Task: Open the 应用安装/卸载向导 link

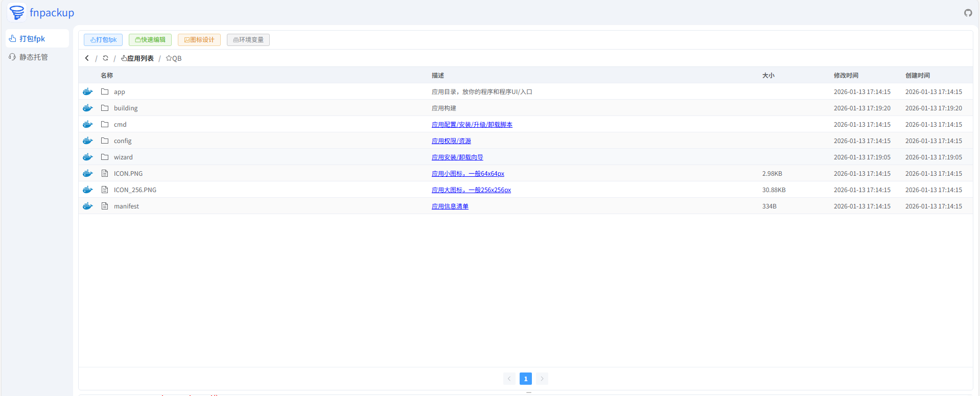Action: point(457,157)
